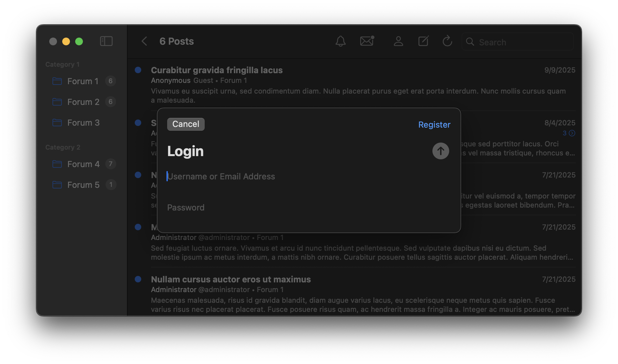Click the magnifying glass search icon
The height and width of the screenshot is (364, 618).
coord(470,42)
